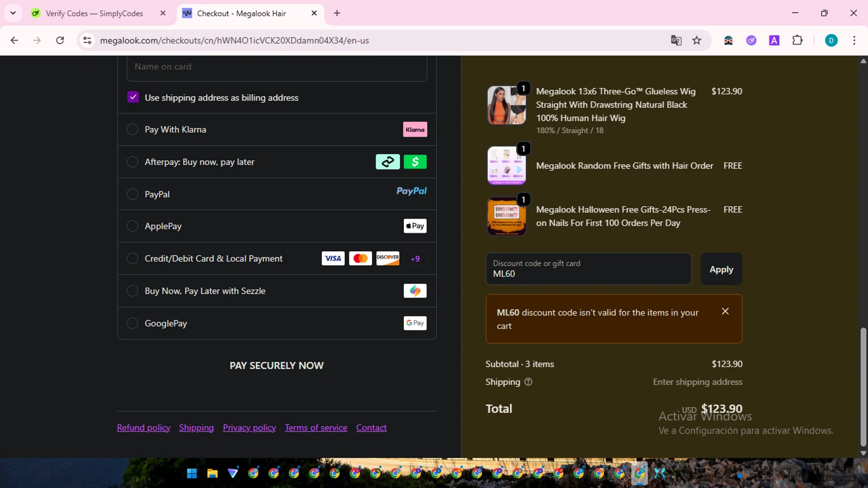Open the Terms of service link
The width and height of the screenshot is (868, 488).
316,428
